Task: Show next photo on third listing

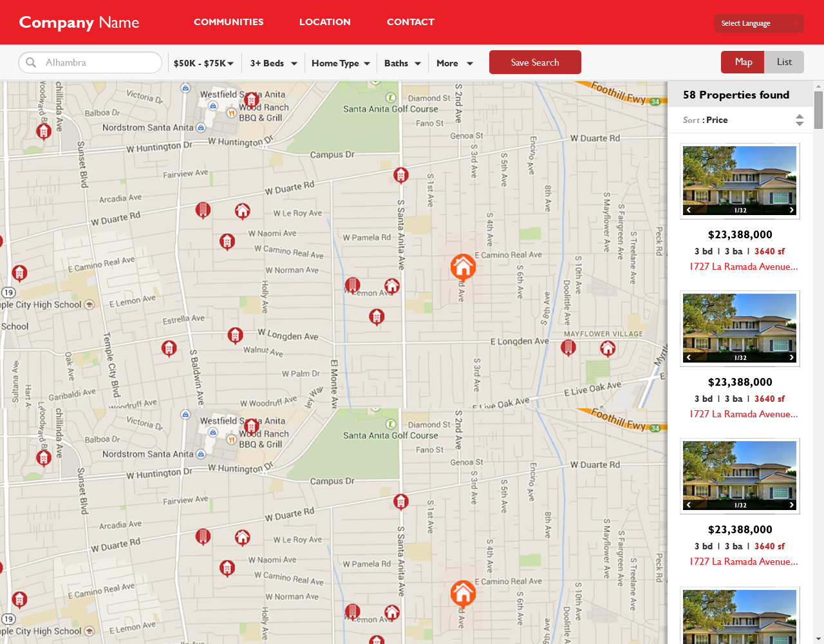Action: click(792, 505)
